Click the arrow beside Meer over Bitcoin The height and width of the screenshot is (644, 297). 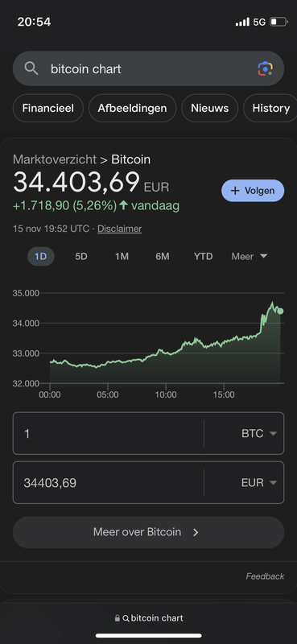pyautogui.click(x=196, y=532)
